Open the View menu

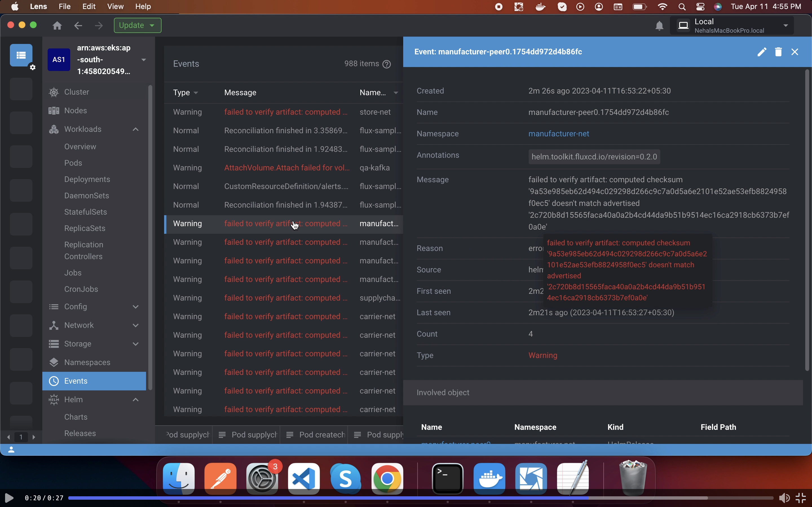(115, 6)
